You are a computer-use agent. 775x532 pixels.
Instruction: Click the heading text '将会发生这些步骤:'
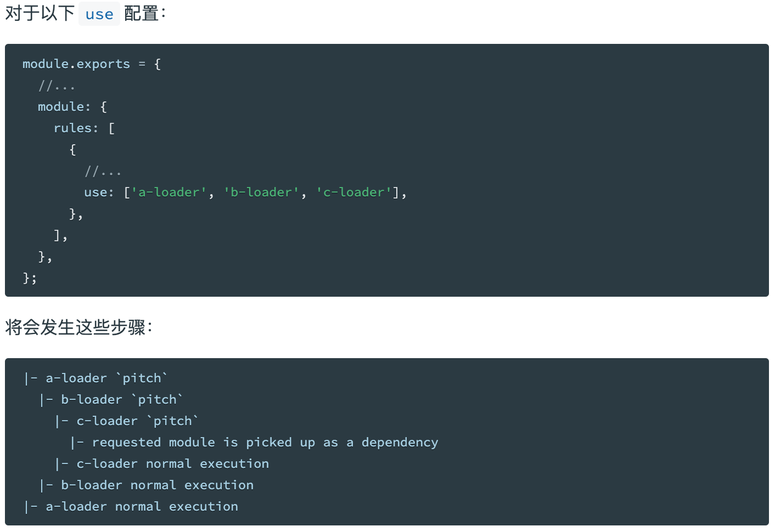click(x=79, y=327)
